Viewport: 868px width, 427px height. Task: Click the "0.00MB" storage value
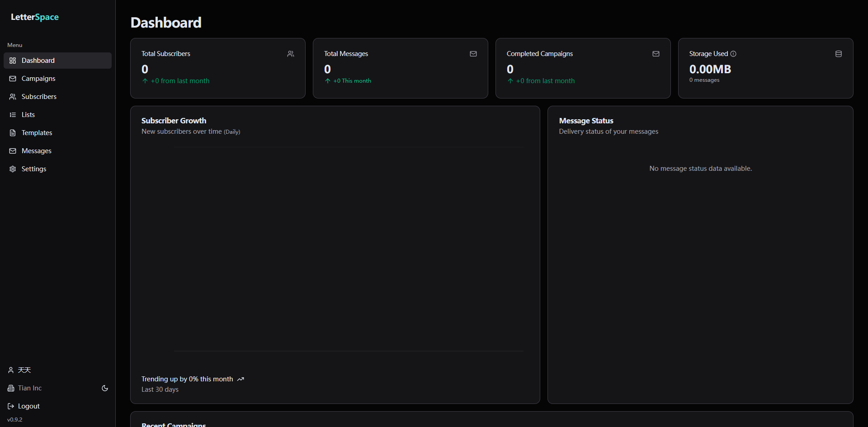(710, 69)
